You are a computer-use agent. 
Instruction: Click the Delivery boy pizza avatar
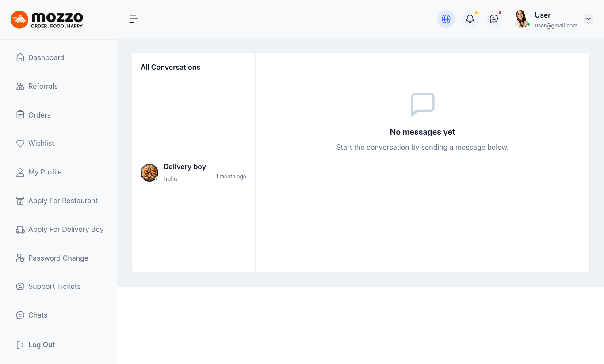pos(149,173)
